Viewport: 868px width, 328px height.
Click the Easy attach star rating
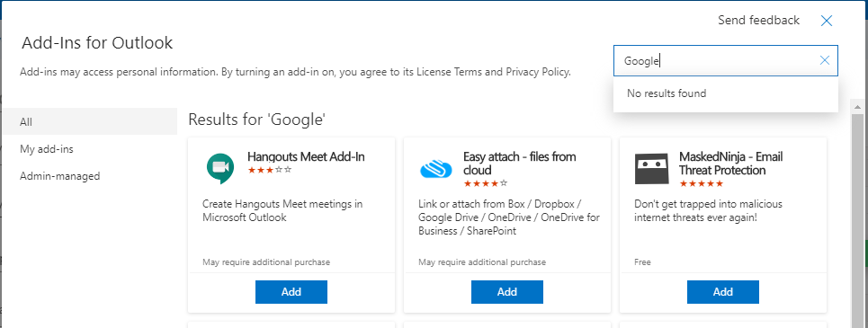486,183
